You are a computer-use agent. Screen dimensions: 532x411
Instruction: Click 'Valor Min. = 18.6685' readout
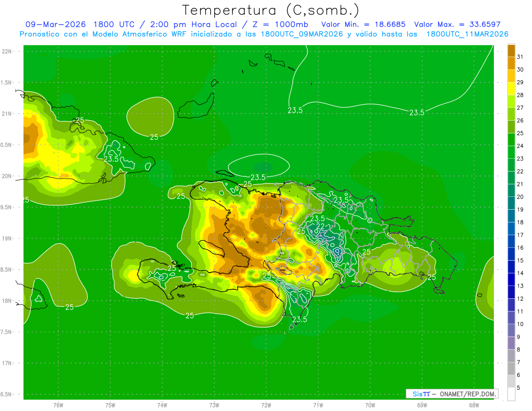pos(363,24)
